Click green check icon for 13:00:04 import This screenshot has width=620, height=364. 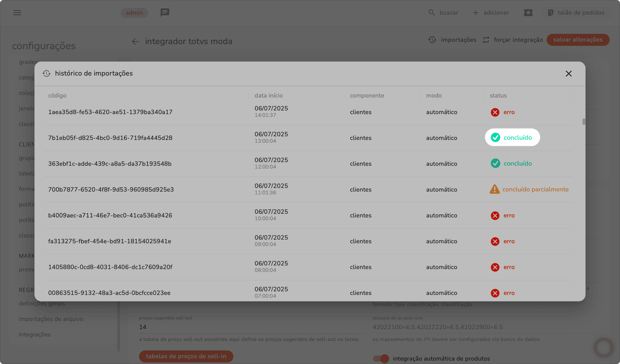click(495, 137)
